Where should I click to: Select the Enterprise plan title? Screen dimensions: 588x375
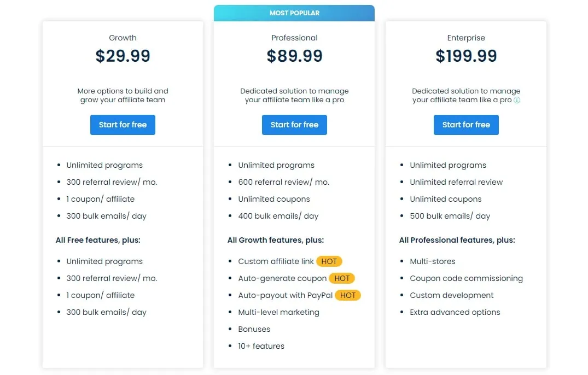pyautogui.click(x=466, y=38)
